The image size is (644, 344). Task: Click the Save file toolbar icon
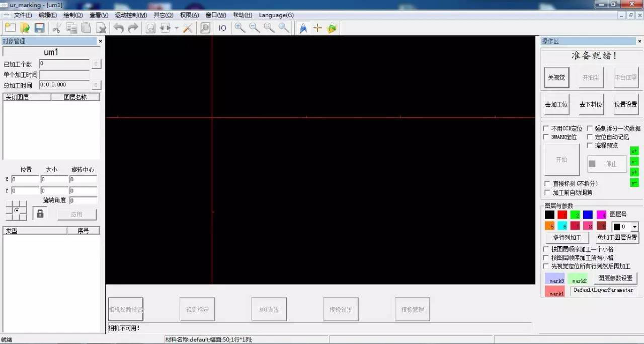tap(39, 28)
